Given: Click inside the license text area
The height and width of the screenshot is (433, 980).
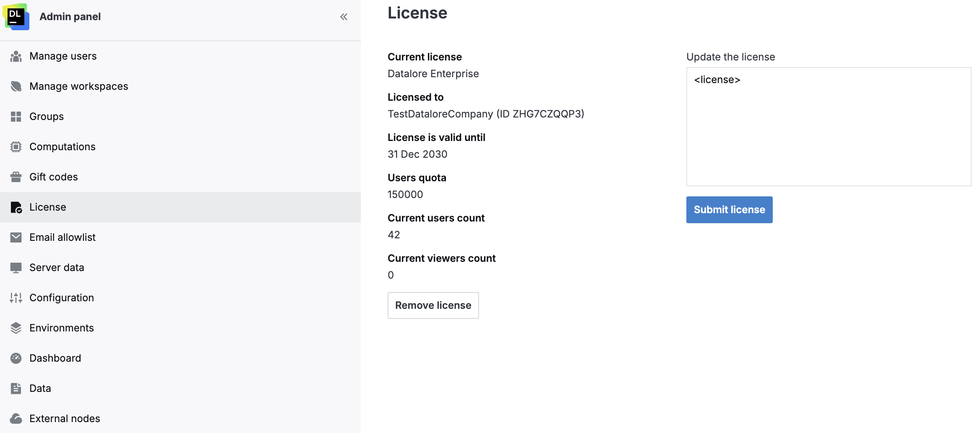Looking at the screenshot, I should (828, 126).
